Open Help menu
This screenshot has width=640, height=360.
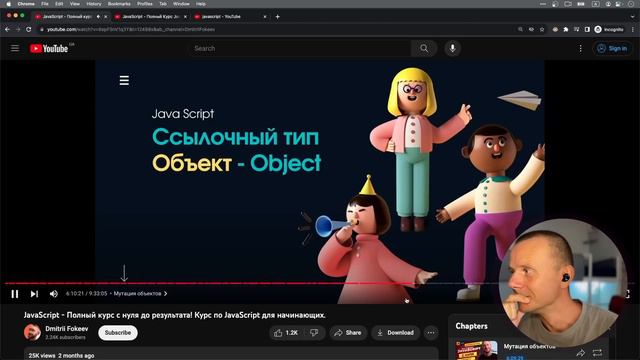pyautogui.click(x=200, y=4)
